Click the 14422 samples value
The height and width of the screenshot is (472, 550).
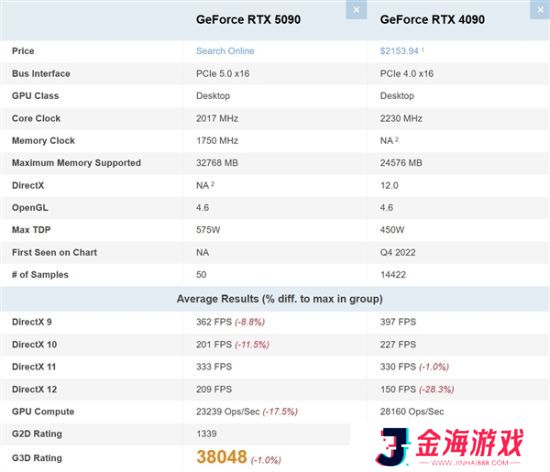coord(393,275)
